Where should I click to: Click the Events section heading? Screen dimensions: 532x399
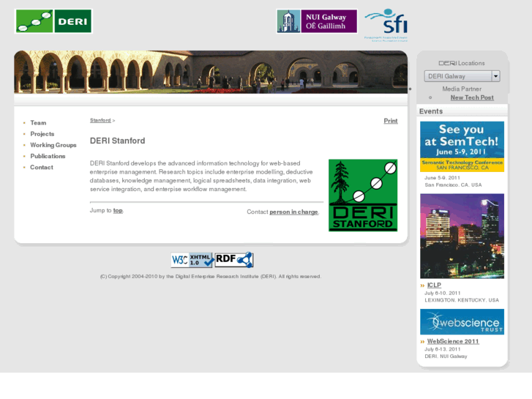coord(431,111)
